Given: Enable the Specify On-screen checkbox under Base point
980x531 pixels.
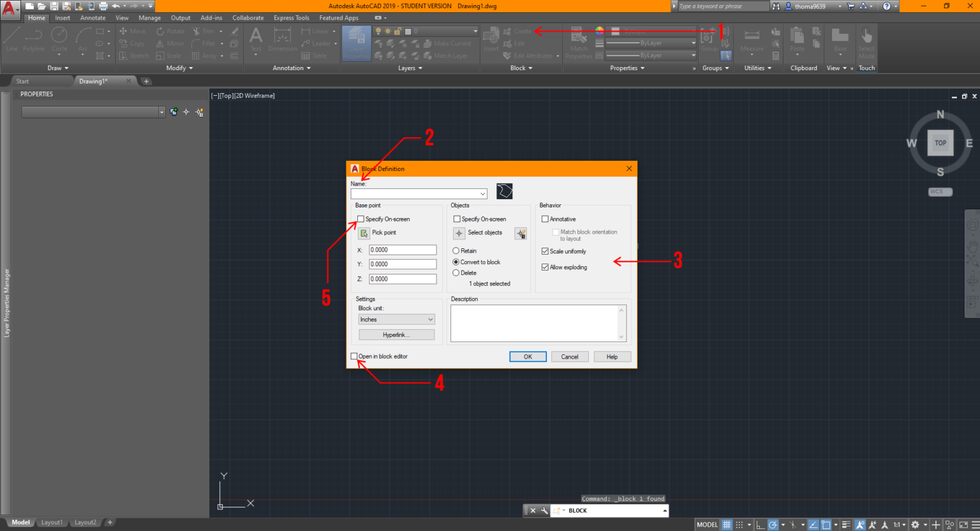Looking at the screenshot, I should (x=360, y=219).
